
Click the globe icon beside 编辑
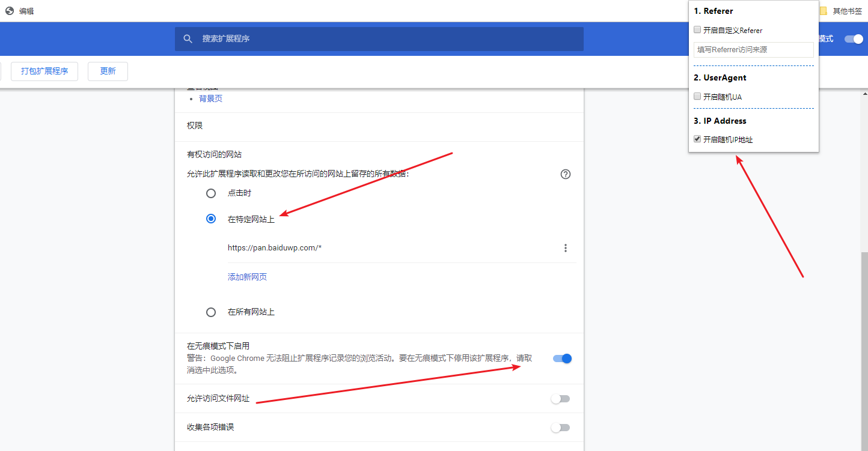(9, 11)
